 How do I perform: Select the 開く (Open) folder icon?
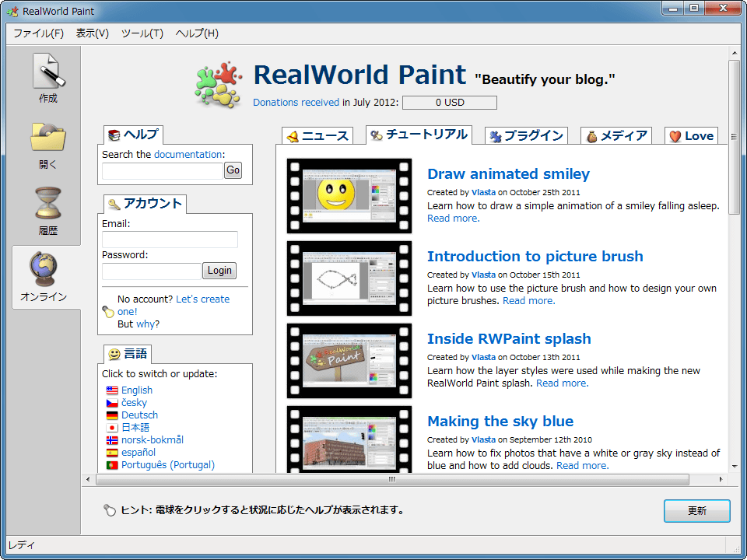[x=47, y=137]
